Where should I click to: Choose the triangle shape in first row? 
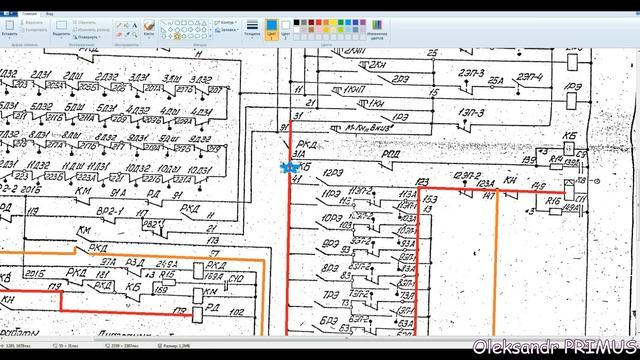click(x=204, y=23)
